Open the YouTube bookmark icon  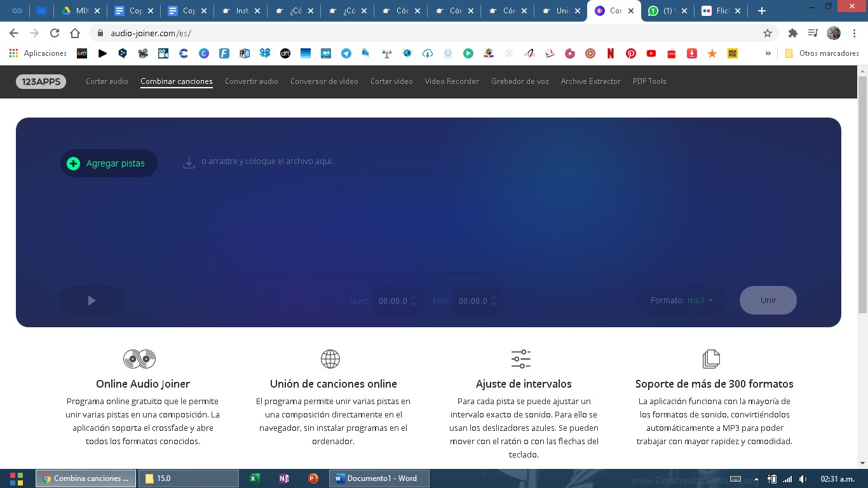[x=651, y=53]
